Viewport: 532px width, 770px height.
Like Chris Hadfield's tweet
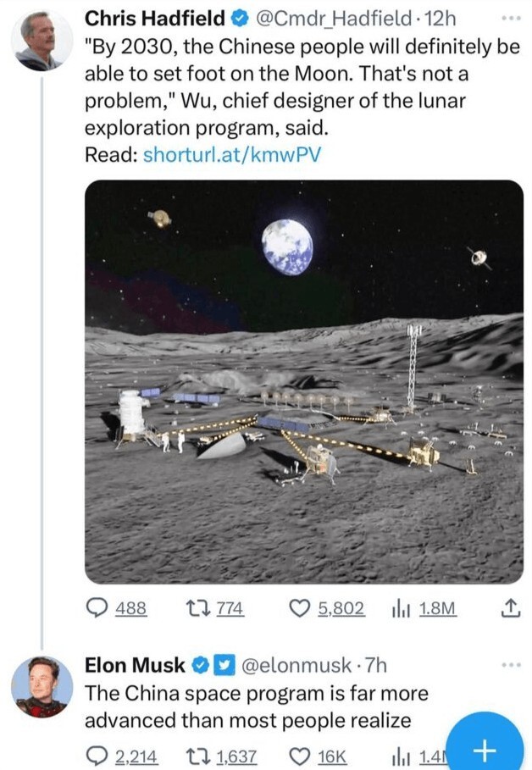coord(301,607)
